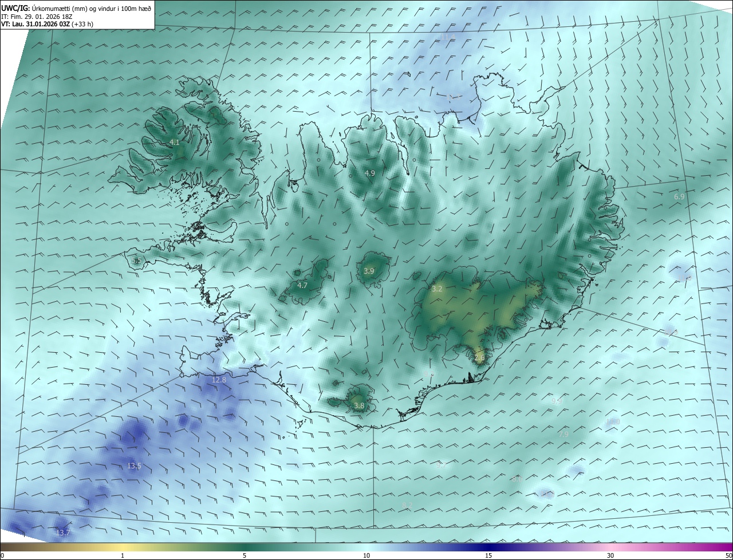Click the 1 tick on the colour scale
733x560 pixels.
[123, 555]
